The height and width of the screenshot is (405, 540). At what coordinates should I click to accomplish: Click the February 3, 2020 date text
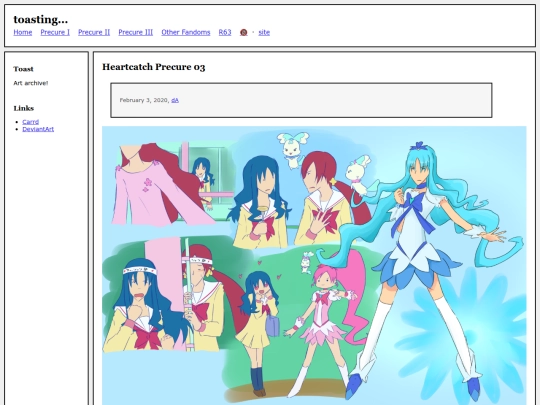[x=144, y=100]
